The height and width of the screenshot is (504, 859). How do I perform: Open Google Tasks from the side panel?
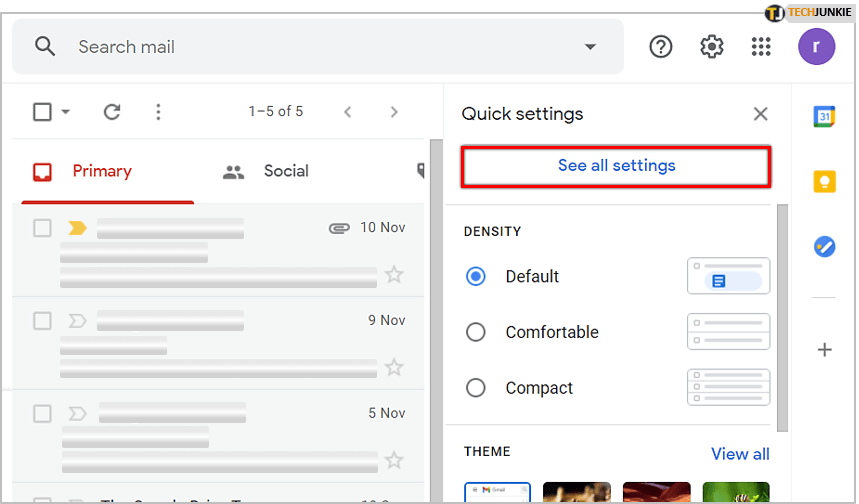tap(824, 246)
